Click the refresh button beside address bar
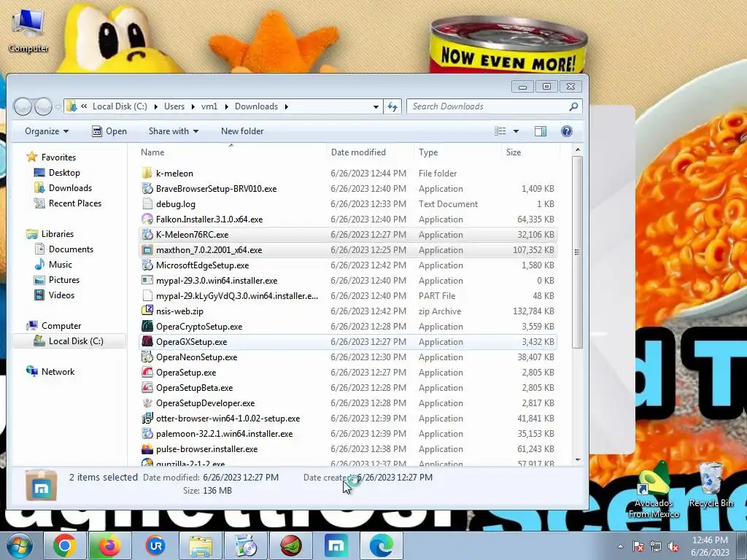Viewport: 747px width, 560px height. [x=392, y=106]
